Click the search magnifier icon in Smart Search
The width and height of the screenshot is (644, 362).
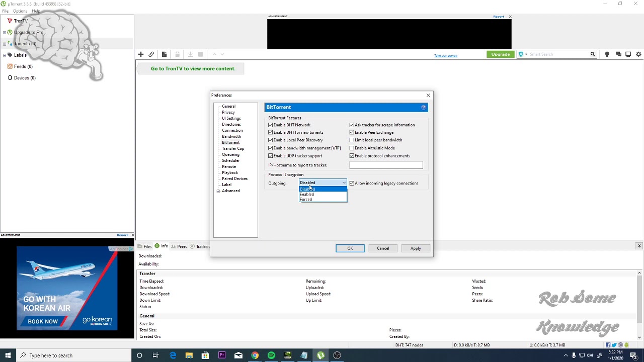(x=593, y=54)
